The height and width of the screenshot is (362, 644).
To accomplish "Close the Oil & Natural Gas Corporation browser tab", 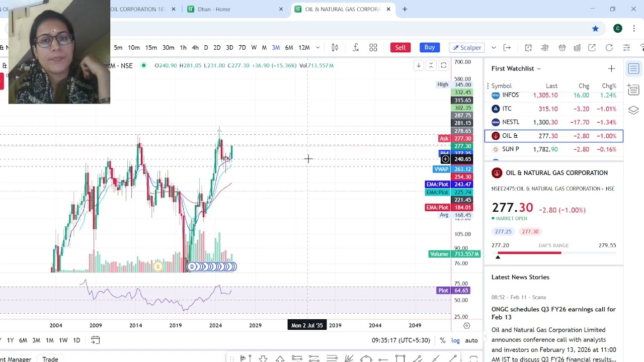I will pyautogui.click(x=388, y=9).
